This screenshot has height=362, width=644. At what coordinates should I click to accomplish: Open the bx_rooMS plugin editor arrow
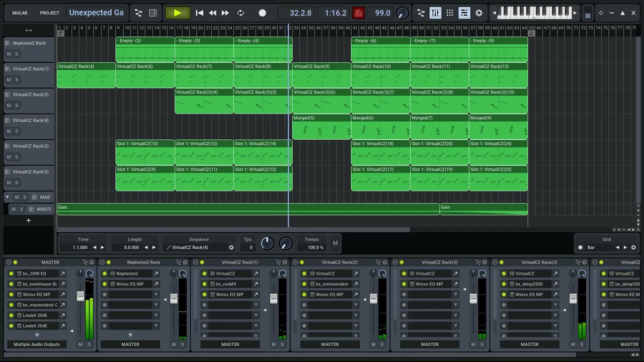256,284
